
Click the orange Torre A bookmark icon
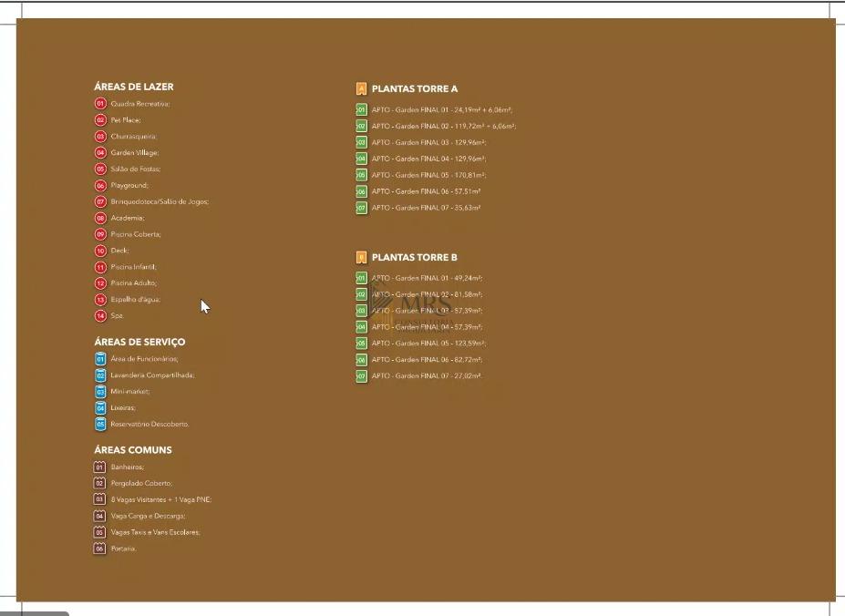coord(361,89)
